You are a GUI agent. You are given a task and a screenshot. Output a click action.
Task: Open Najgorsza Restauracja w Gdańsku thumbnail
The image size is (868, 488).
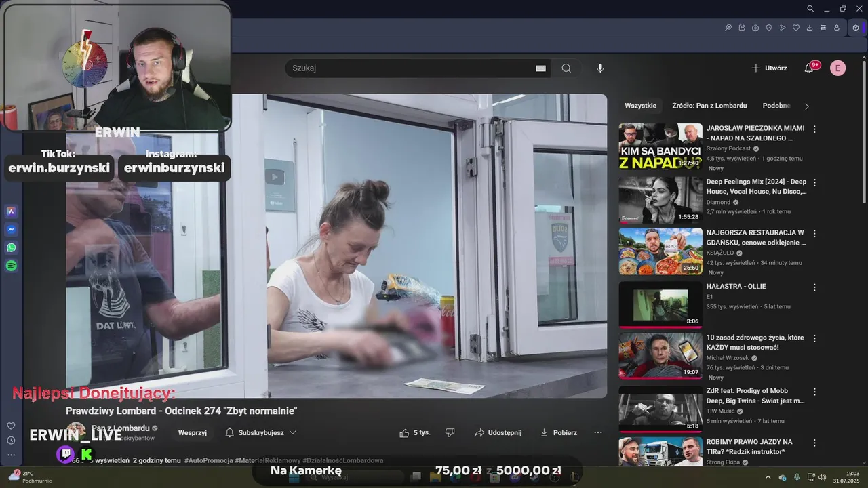click(x=660, y=251)
